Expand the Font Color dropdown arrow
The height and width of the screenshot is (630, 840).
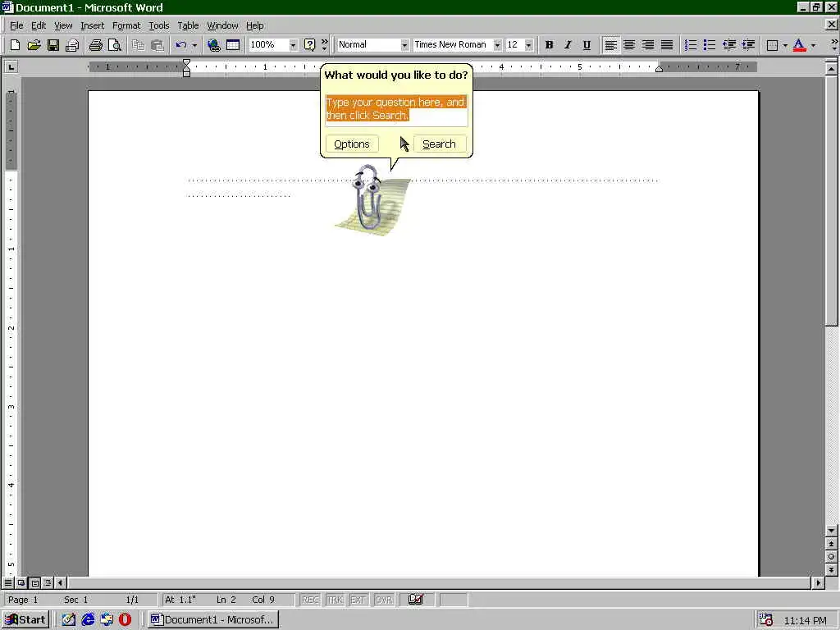[813, 45]
